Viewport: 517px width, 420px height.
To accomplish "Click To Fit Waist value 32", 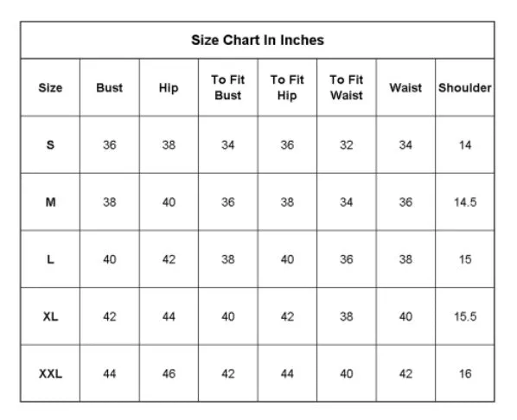I will pos(347,144).
